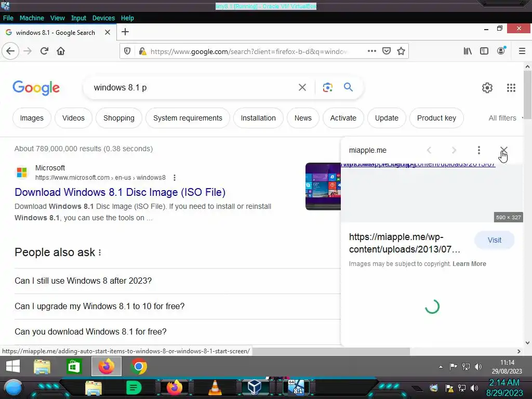
Task: Click the tracking protection shield icon
Action: point(127,51)
